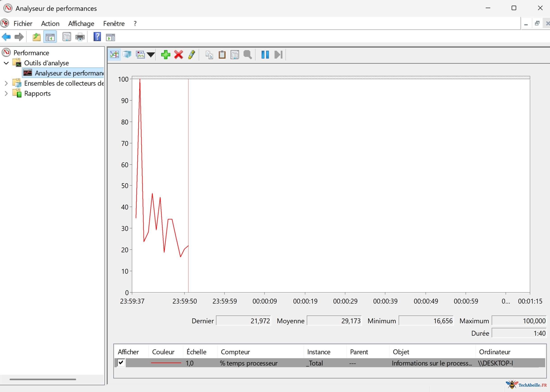The width and height of the screenshot is (550, 392).
Task: Click the left pane horizontal scrollbar
Action: pyautogui.click(x=43, y=379)
